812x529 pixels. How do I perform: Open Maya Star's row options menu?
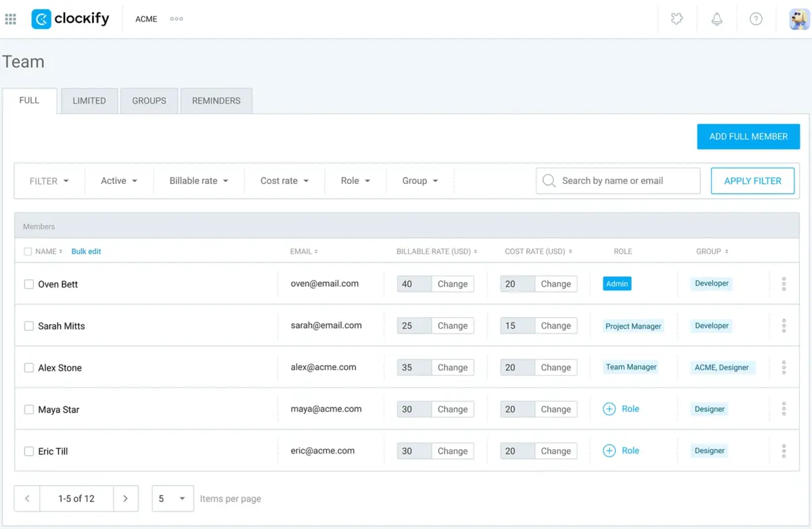[784, 409]
